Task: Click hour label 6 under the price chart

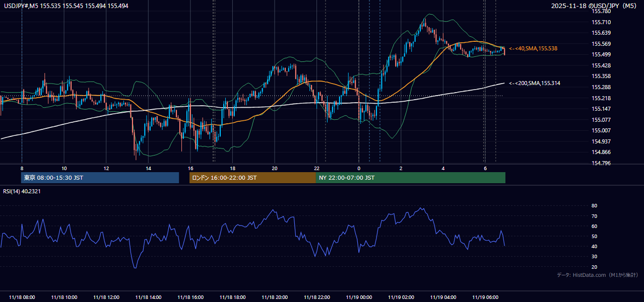Action: 485,168
